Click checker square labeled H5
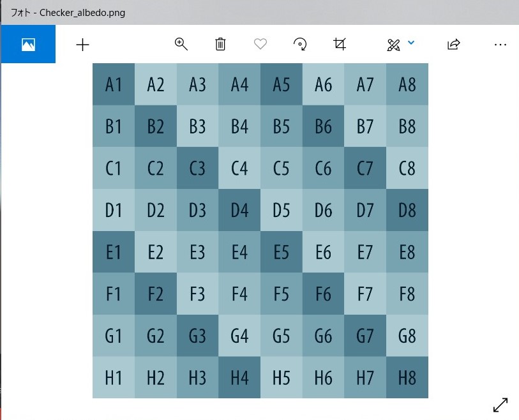 282,377
